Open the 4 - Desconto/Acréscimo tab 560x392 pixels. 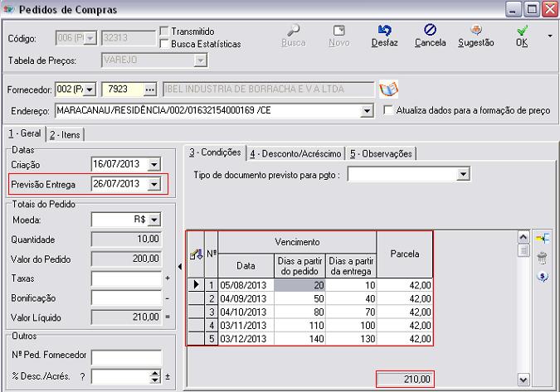tap(295, 153)
